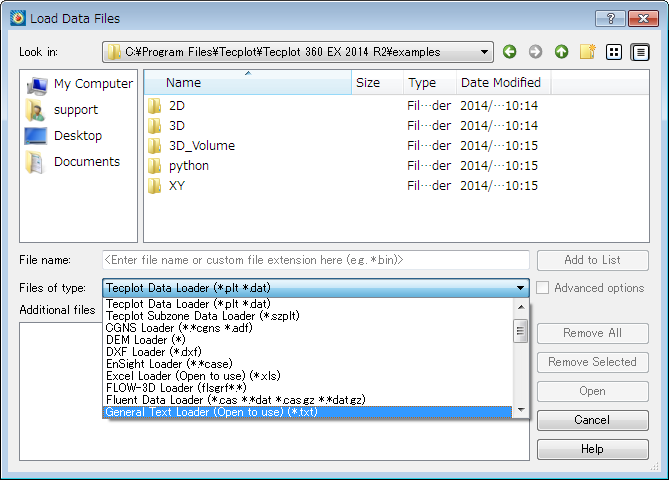Image resolution: width=670 pixels, height=481 pixels.
Task: Choose EnSight Loader (*.*case)
Action: coord(308,364)
